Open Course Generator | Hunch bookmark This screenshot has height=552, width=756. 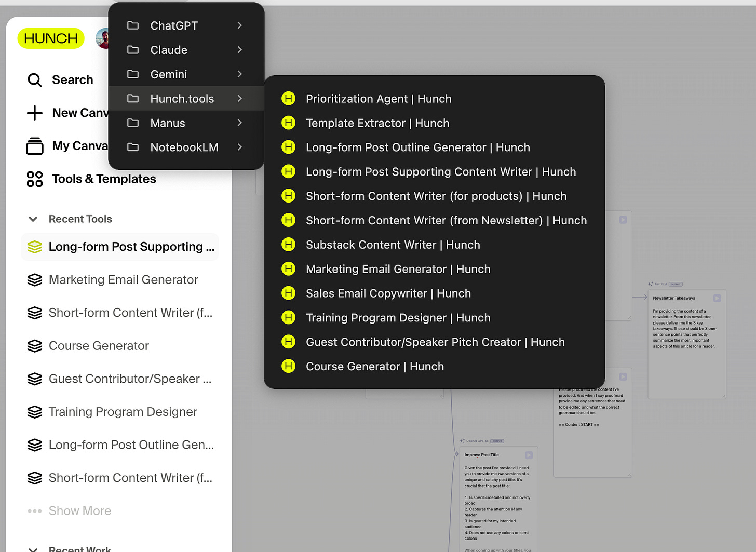(x=435, y=367)
